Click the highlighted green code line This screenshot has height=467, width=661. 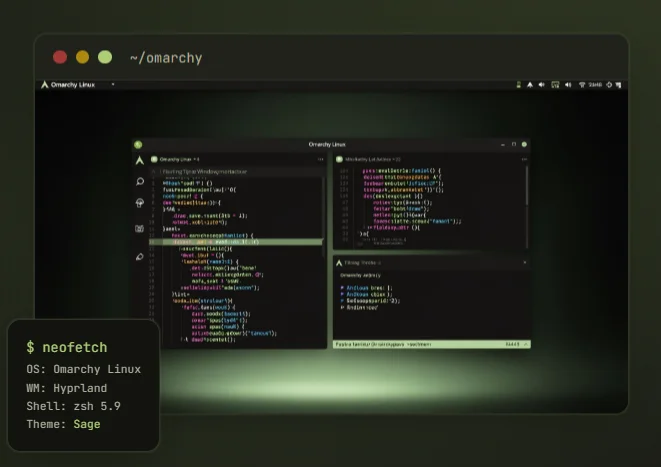pos(236,242)
